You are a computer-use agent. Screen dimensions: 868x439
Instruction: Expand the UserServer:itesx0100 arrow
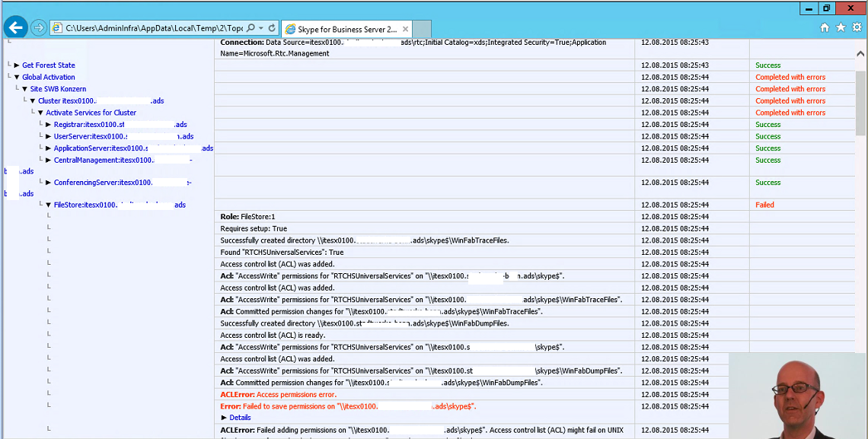click(48, 136)
